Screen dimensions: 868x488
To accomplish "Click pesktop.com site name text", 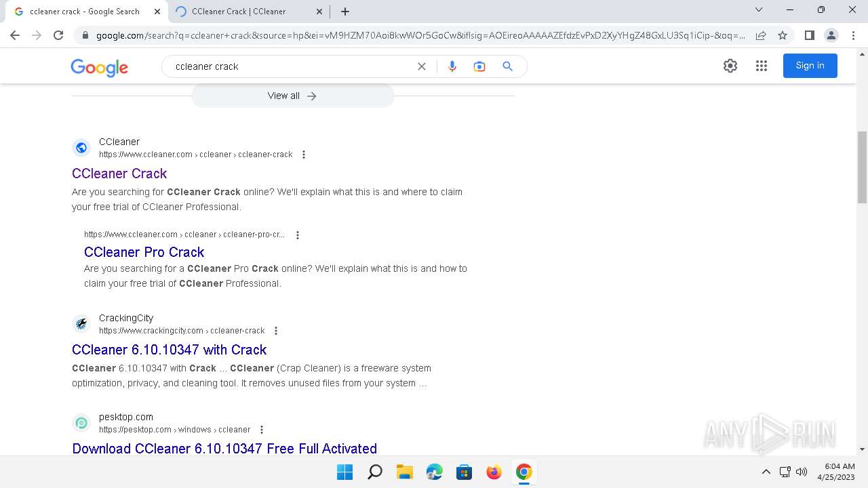I will pos(126,417).
